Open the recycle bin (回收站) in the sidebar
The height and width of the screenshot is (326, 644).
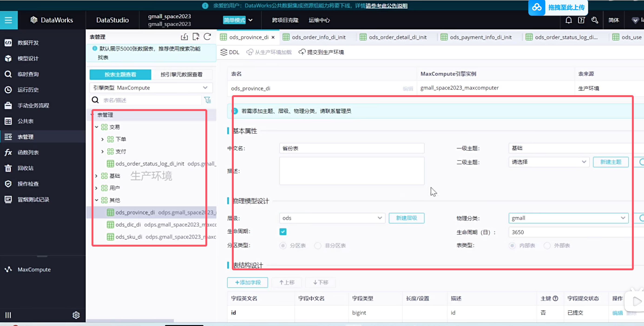[x=25, y=168]
